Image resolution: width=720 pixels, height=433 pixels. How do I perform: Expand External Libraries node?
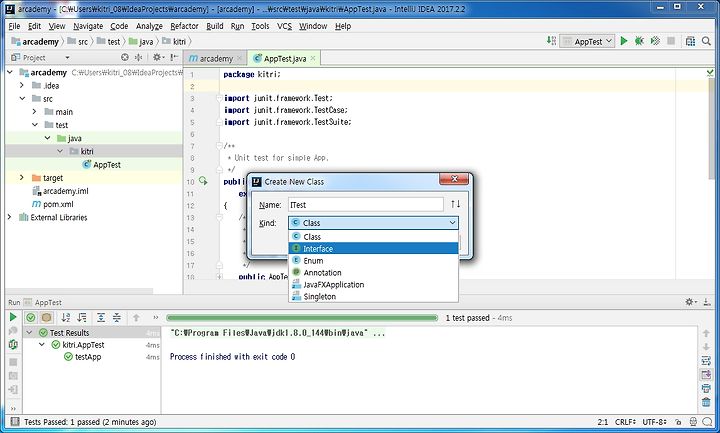point(9,217)
